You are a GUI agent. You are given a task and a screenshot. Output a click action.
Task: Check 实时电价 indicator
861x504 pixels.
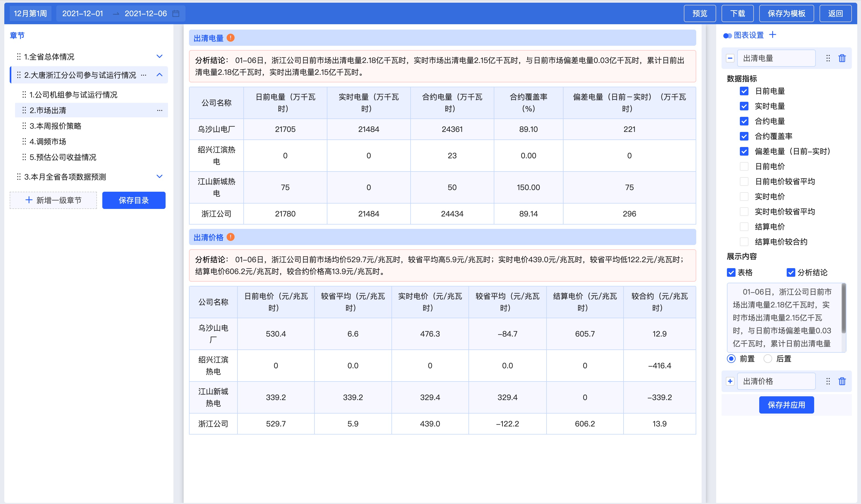744,197
